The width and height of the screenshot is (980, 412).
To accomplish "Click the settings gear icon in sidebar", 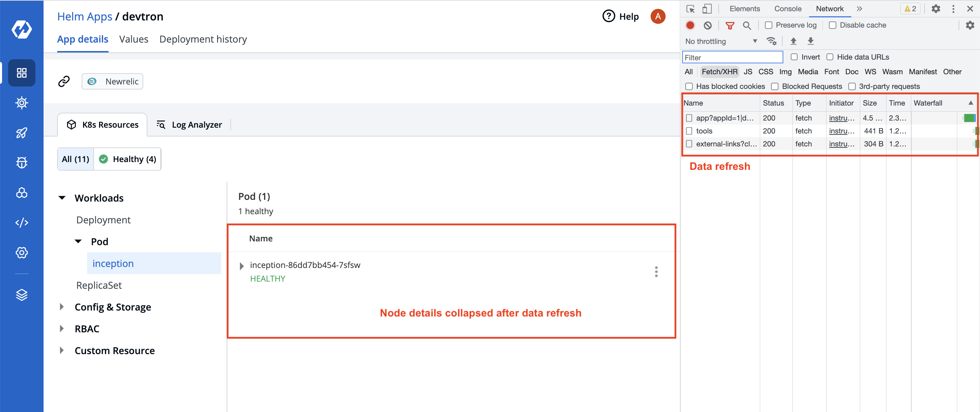I will [22, 253].
